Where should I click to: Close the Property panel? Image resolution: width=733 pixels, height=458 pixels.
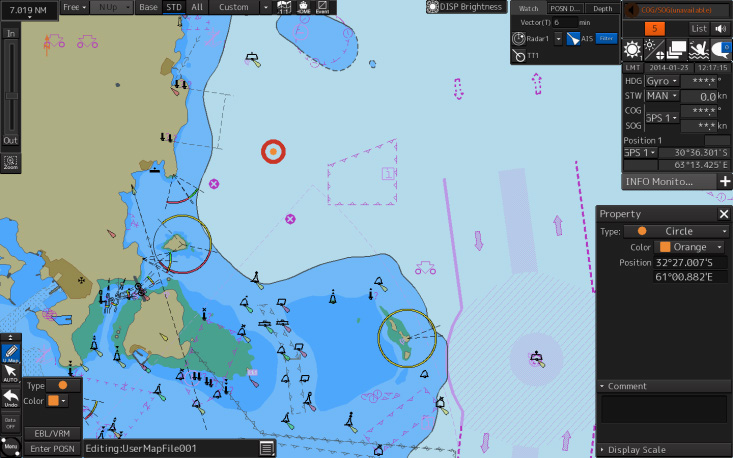724,214
